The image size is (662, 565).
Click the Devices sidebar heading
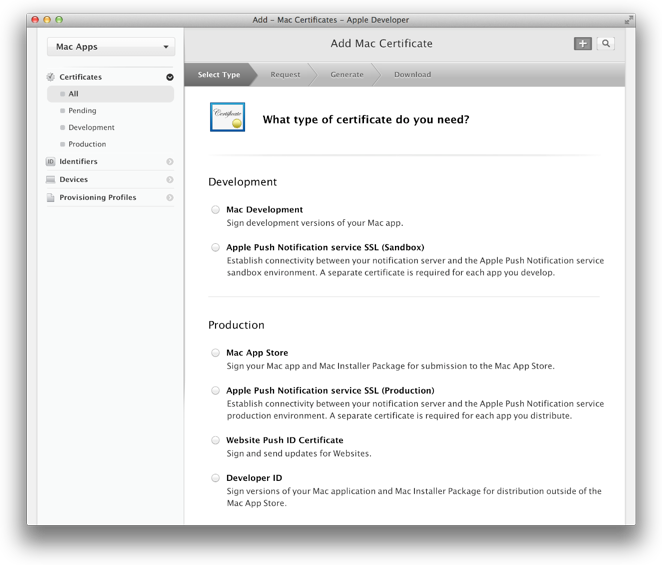[x=73, y=179]
